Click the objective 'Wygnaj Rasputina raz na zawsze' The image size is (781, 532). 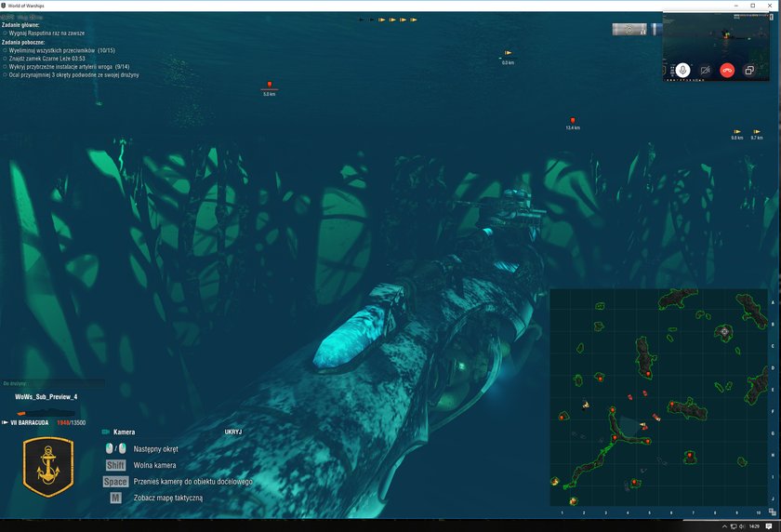[x=46, y=33]
